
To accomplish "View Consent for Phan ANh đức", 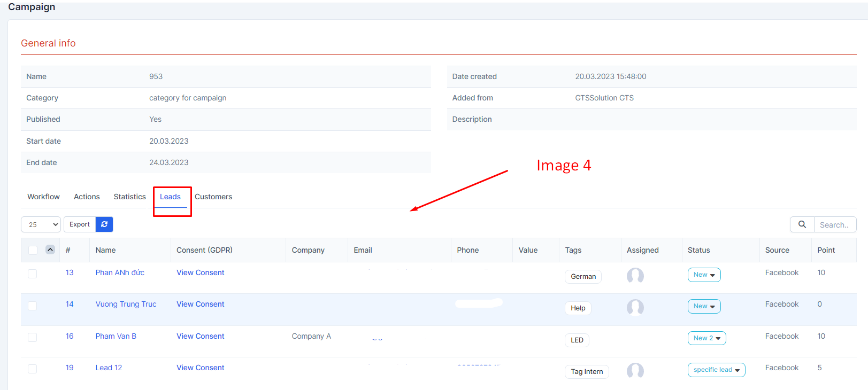I will coord(200,272).
